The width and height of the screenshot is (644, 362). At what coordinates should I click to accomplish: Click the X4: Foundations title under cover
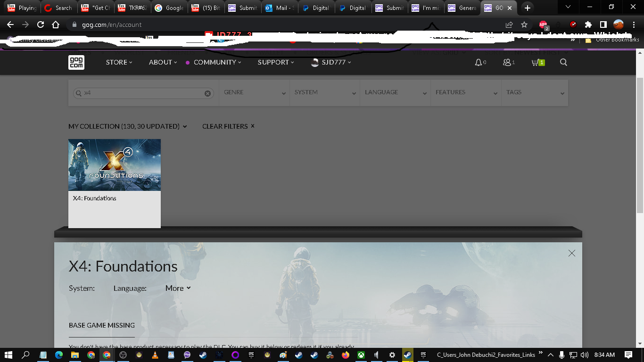point(94,198)
